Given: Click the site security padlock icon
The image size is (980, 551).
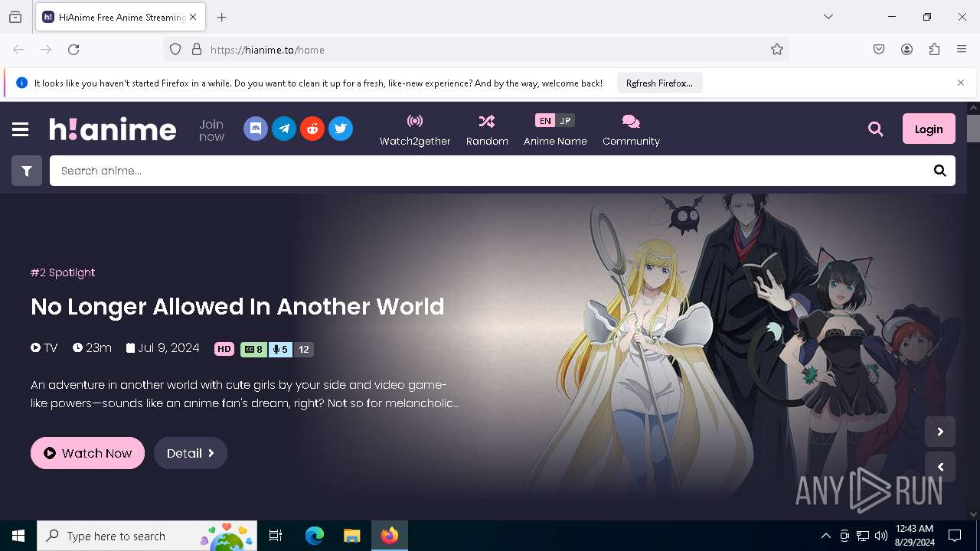Looking at the screenshot, I should [x=197, y=50].
